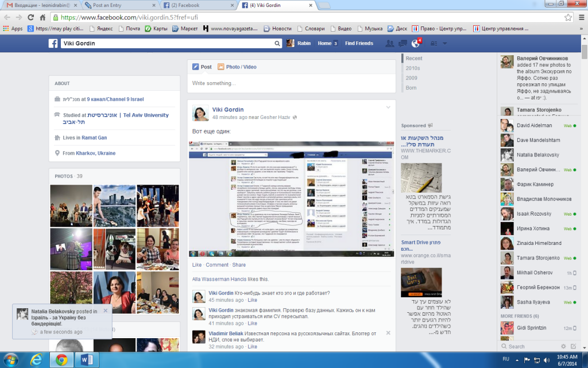
Task: Open chat settings gear icon
Action: click(563, 346)
